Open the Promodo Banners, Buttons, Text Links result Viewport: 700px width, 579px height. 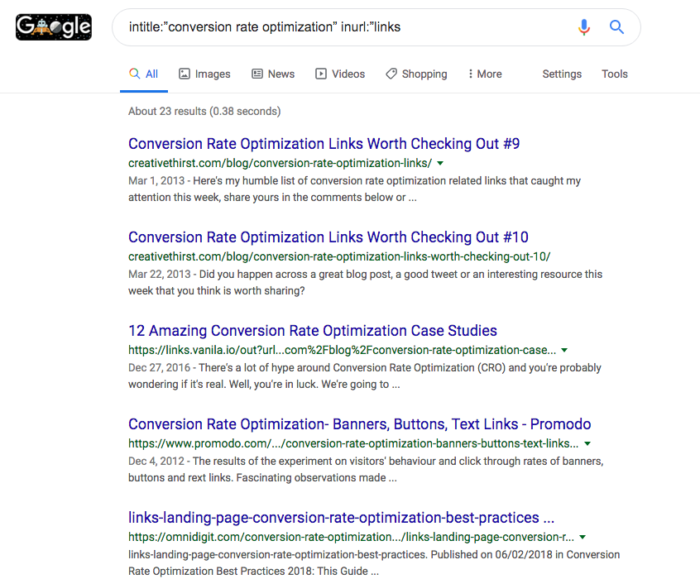click(x=359, y=424)
